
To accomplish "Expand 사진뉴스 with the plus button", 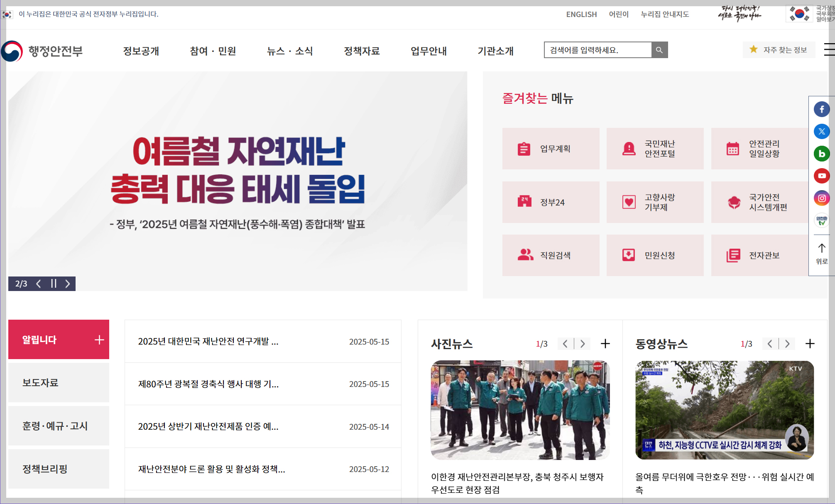I will (x=605, y=344).
